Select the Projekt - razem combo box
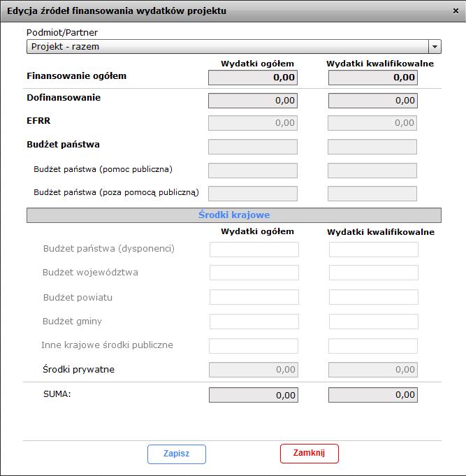466x476 pixels. click(234, 47)
